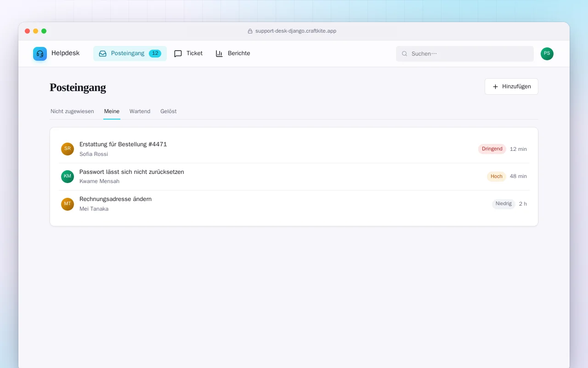Click the Dringend priority badge
The height and width of the screenshot is (368, 588).
coord(492,149)
